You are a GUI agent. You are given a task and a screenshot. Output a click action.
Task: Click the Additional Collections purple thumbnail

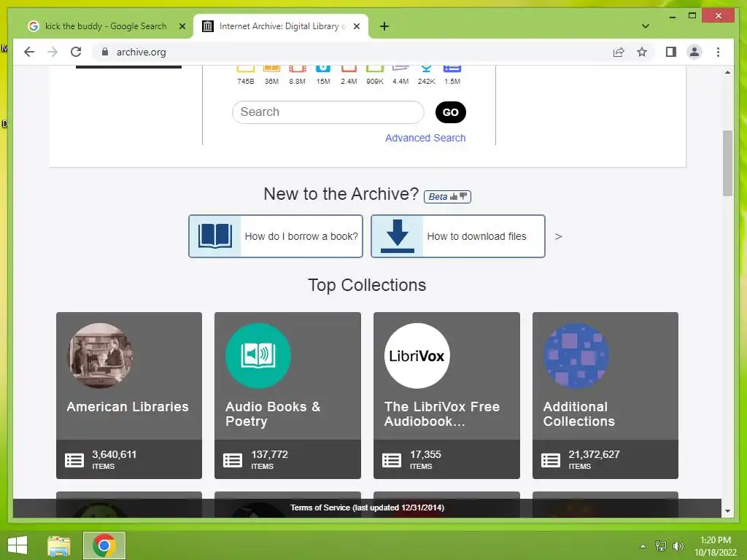pos(576,356)
